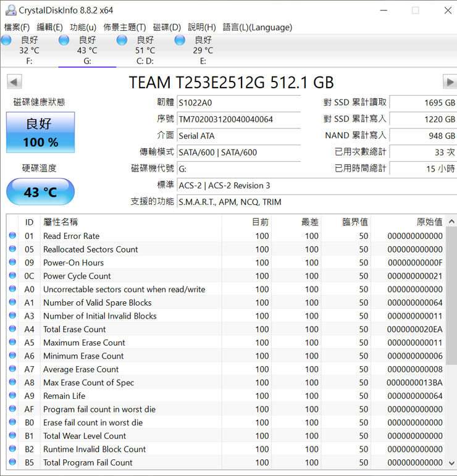Click status dot of Erase fail count row
The width and height of the screenshot is (457, 476).
12,422
